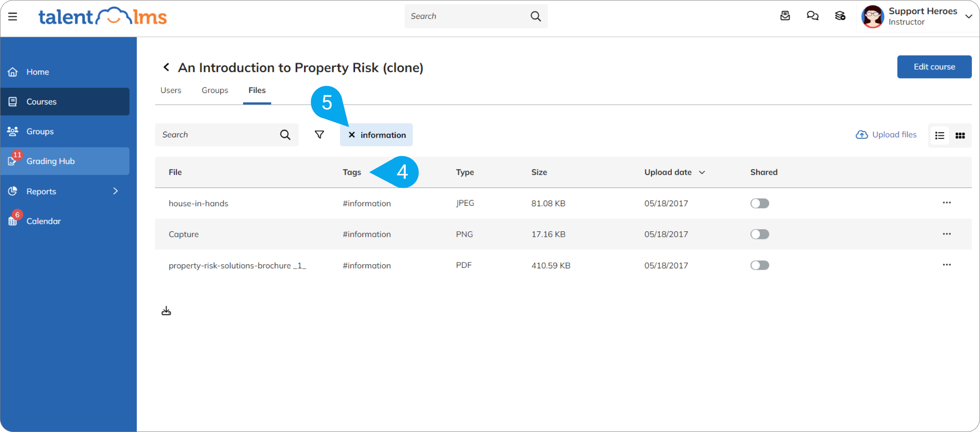Click #information tag on Capture row
Screen dimensions: 980x432
click(x=367, y=234)
